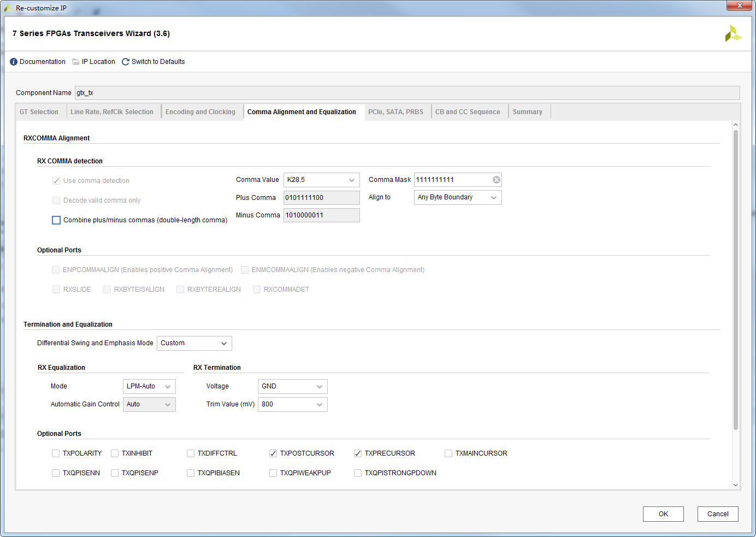Screen dimensions: 756x537
Task: Clear the Comma Mask field with the X icon
Action: [x=497, y=180]
